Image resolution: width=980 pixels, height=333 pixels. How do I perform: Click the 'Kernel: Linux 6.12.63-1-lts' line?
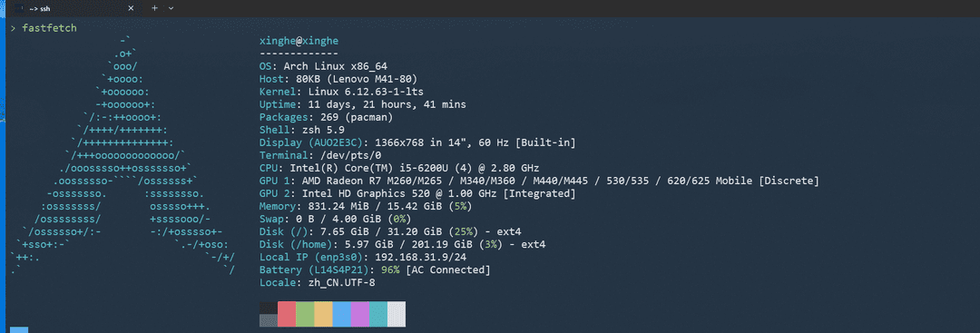click(x=341, y=92)
